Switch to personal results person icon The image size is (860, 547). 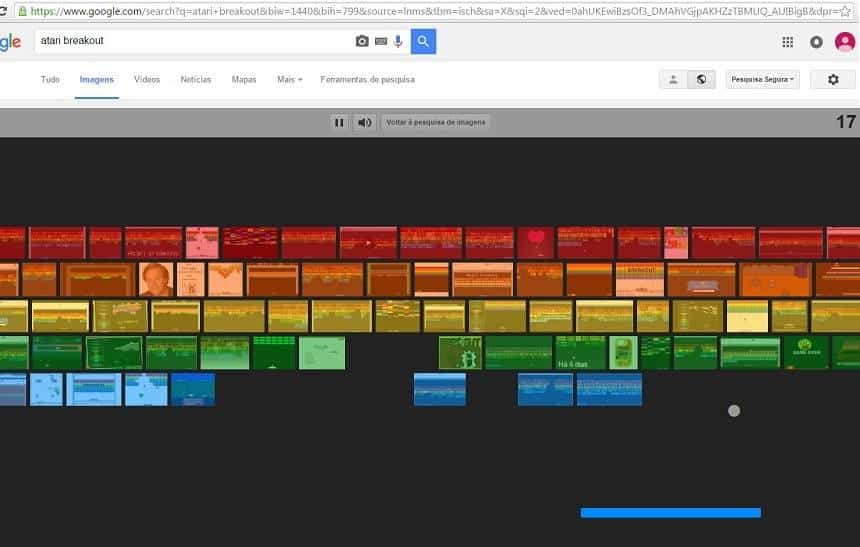674,80
